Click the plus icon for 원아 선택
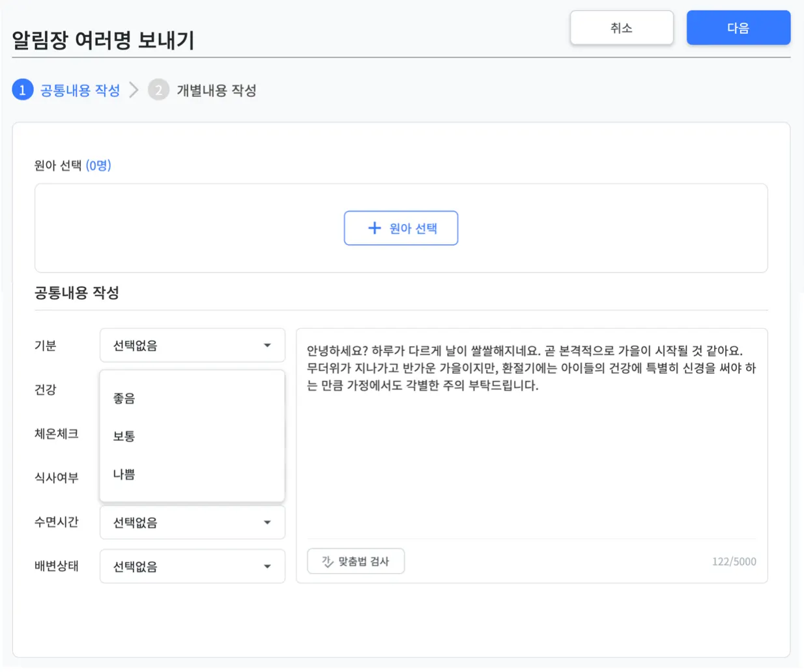This screenshot has width=804, height=672. [375, 228]
